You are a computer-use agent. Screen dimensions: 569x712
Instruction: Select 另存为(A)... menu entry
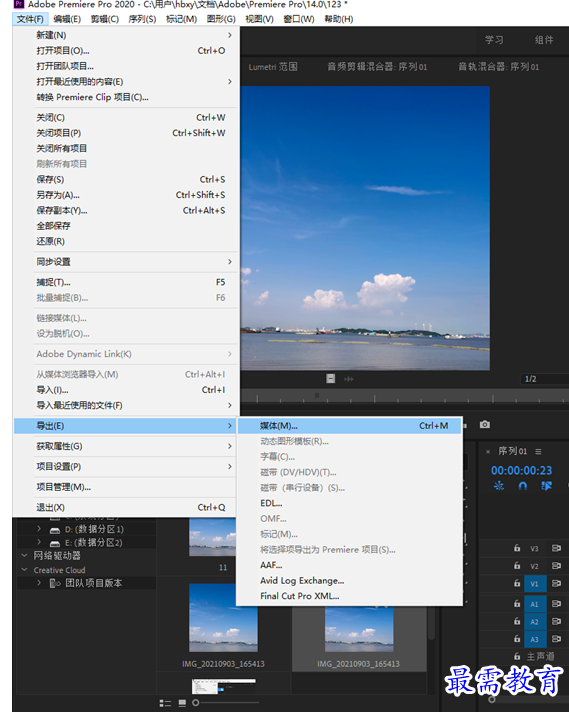[x=126, y=195]
